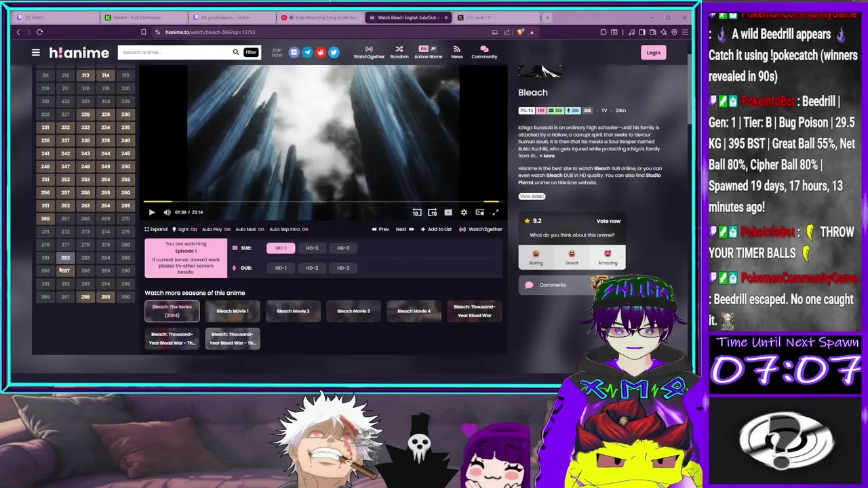Open the News feed
The image size is (868, 488).
pyautogui.click(x=456, y=52)
